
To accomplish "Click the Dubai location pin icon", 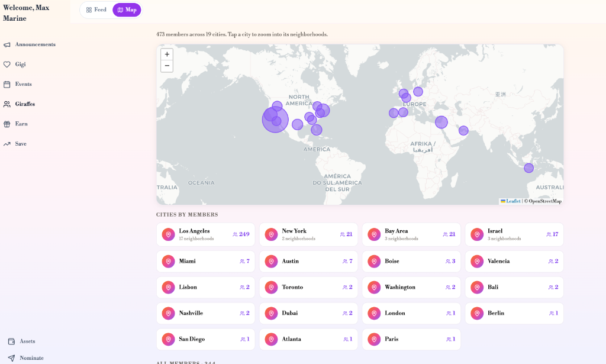I will (271, 313).
